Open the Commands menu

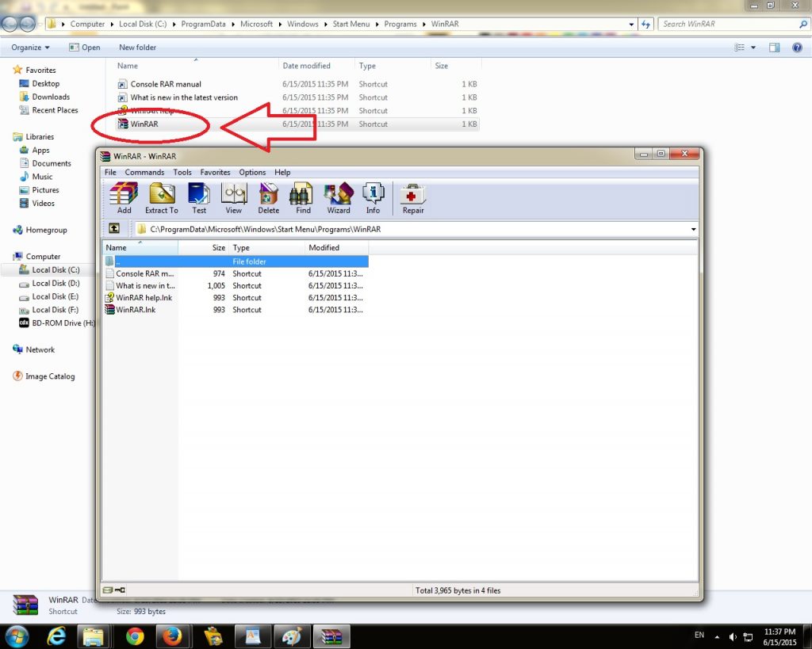[x=144, y=172]
